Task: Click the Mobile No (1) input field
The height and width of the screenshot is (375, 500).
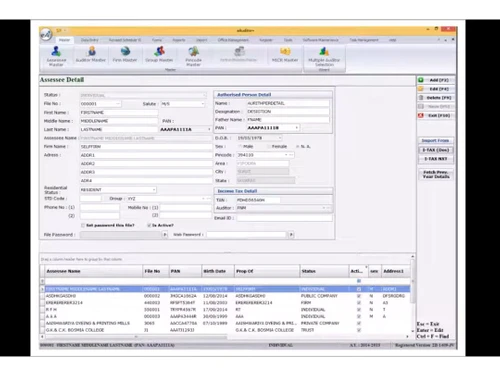Action: [x=186, y=208]
